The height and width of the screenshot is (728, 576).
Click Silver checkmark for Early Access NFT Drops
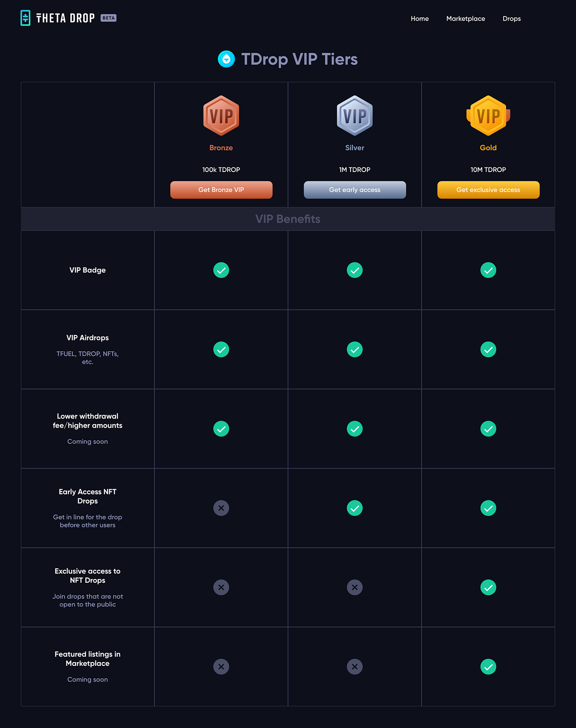point(355,508)
